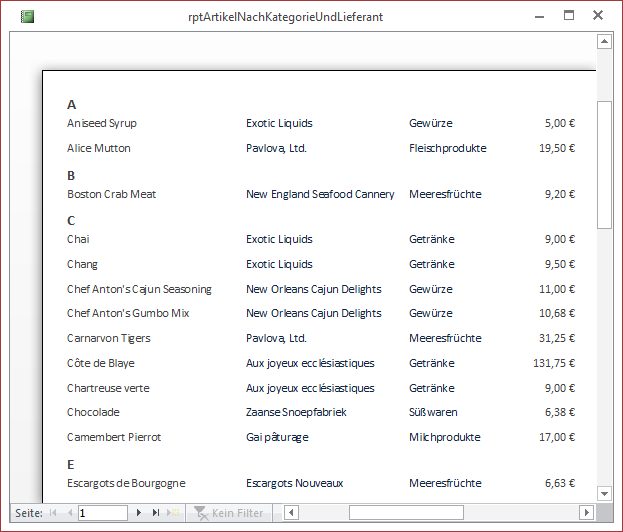623x532 pixels.
Task: Click Aux joyeux ecclésiastiques in Côte de Blaye row
Action: 310,363
